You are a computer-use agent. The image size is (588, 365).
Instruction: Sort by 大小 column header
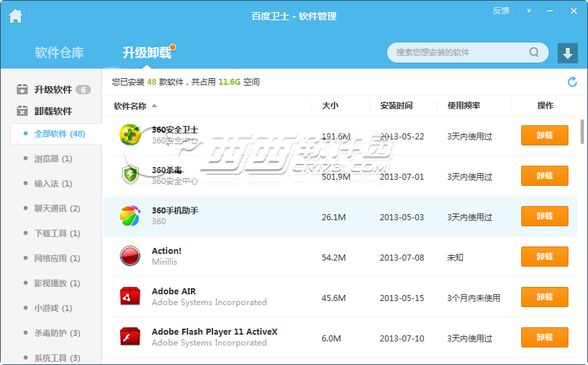330,106
